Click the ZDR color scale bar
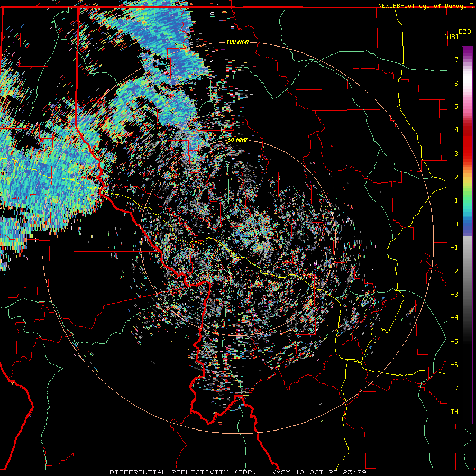476x476 pixels. [x=467, y=235]
